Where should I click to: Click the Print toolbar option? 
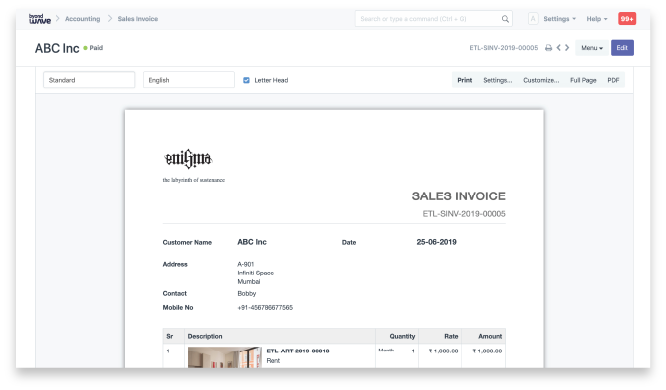(x=465, y=80)
